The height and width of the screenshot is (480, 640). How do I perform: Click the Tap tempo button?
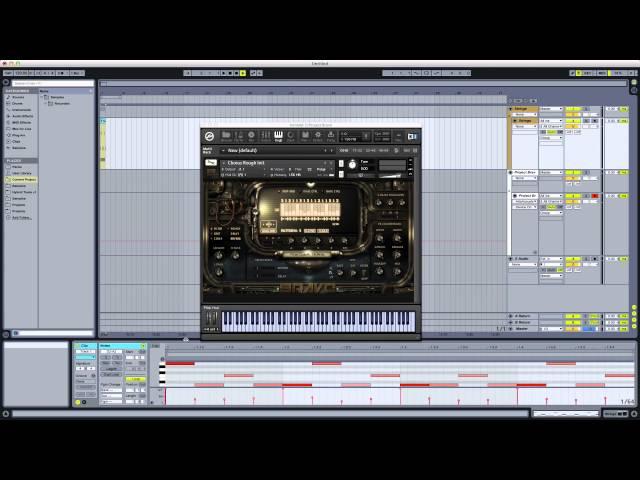point(8,73)
